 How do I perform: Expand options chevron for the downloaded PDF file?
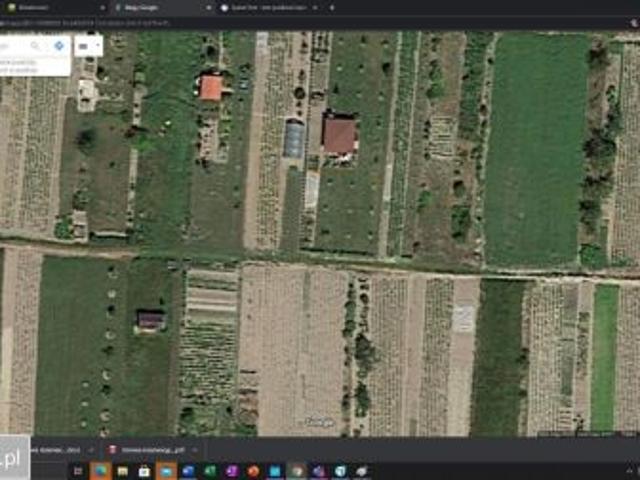(x=194, y=450)
